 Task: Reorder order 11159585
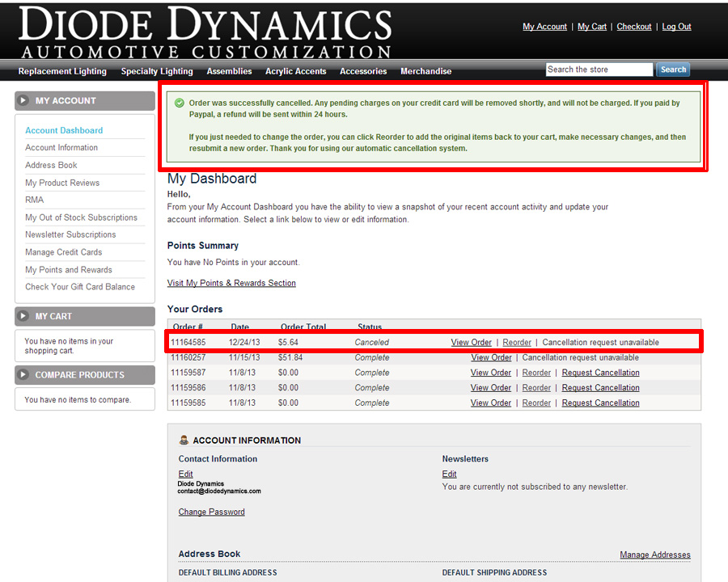(x=536, y=403)
